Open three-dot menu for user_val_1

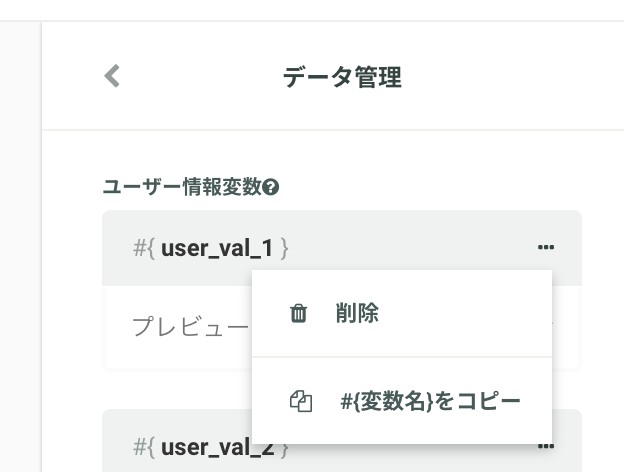click(x=546, y=248)
